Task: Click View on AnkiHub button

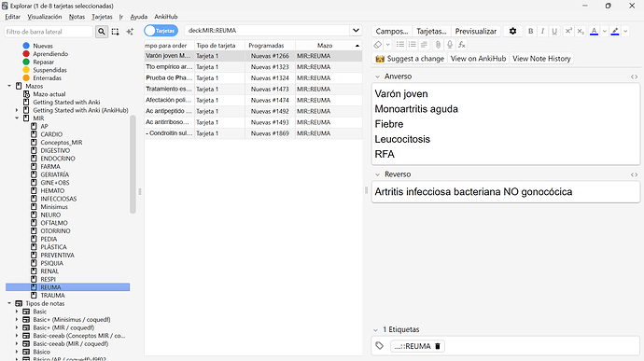Action: pyautogui.click(x=478, y=59)
